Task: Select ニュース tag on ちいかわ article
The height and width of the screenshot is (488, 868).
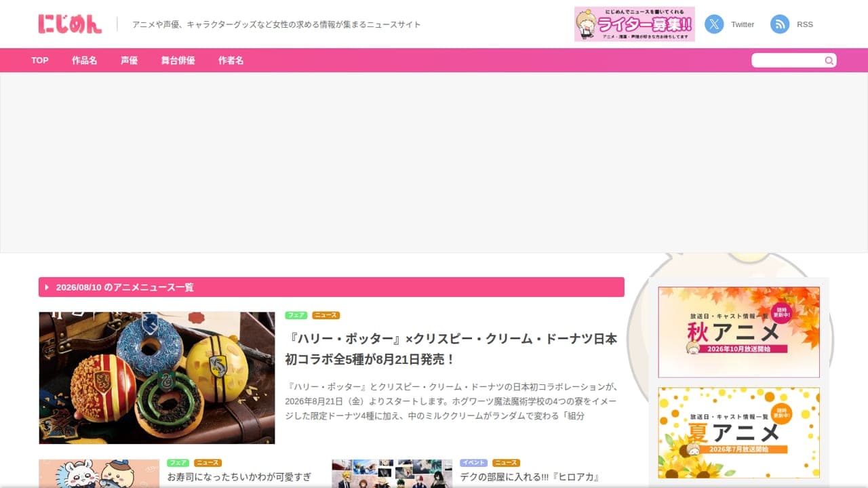Action: click(208, 463)
